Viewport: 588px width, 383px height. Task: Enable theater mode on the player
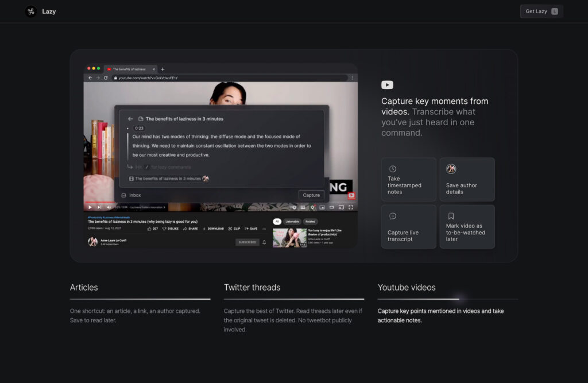[x=331, y=207]
